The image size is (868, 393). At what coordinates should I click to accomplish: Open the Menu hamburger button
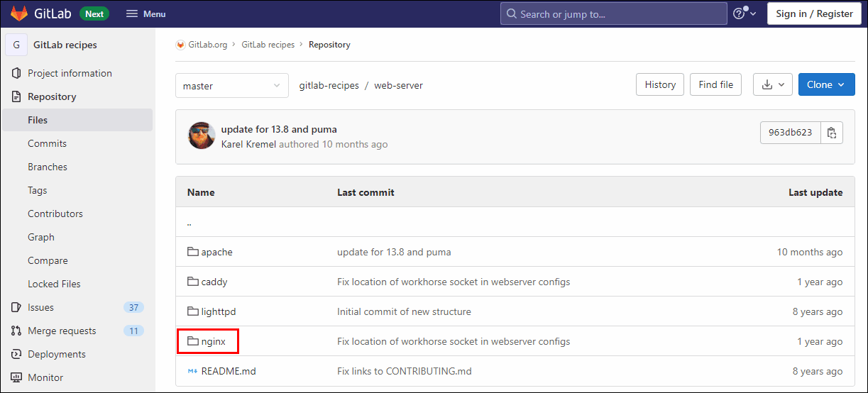(145, 13)
